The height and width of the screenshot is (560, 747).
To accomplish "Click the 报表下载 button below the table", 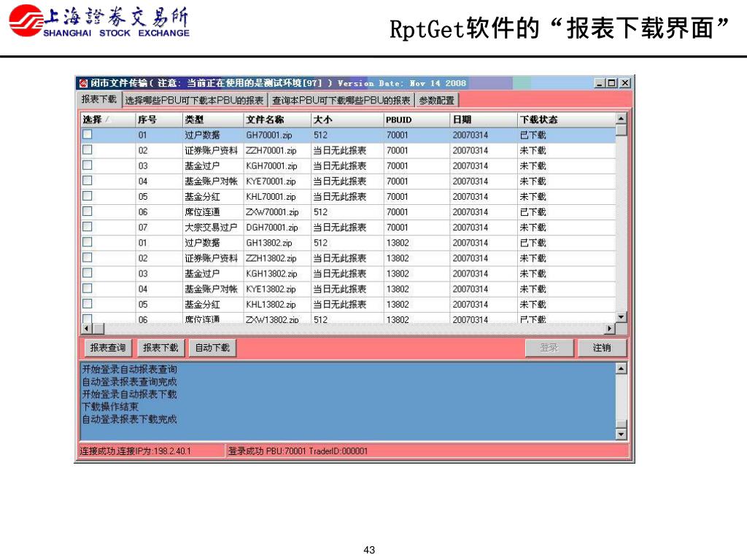I will point(160,348).
